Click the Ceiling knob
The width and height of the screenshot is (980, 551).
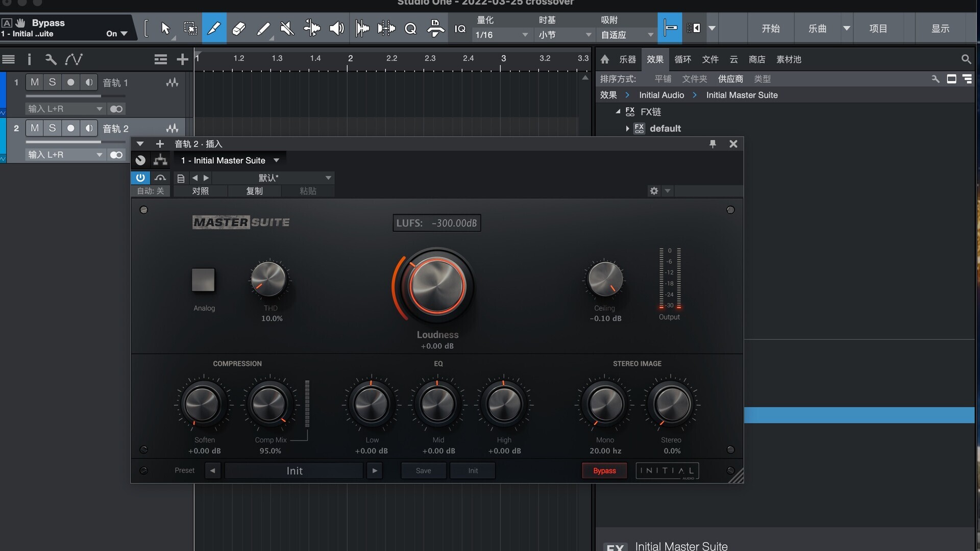[605, 279]
